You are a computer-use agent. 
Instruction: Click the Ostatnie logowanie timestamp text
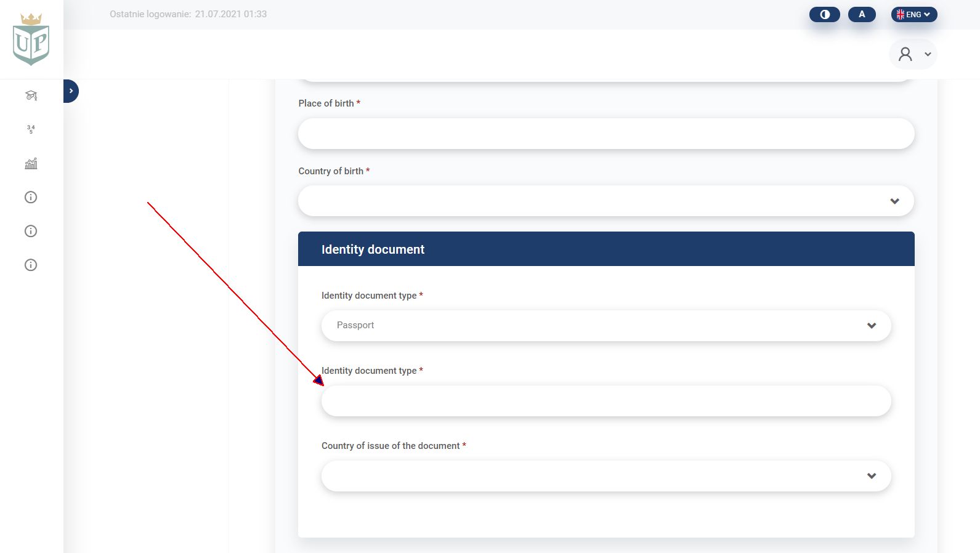click(x=188, y=14)
